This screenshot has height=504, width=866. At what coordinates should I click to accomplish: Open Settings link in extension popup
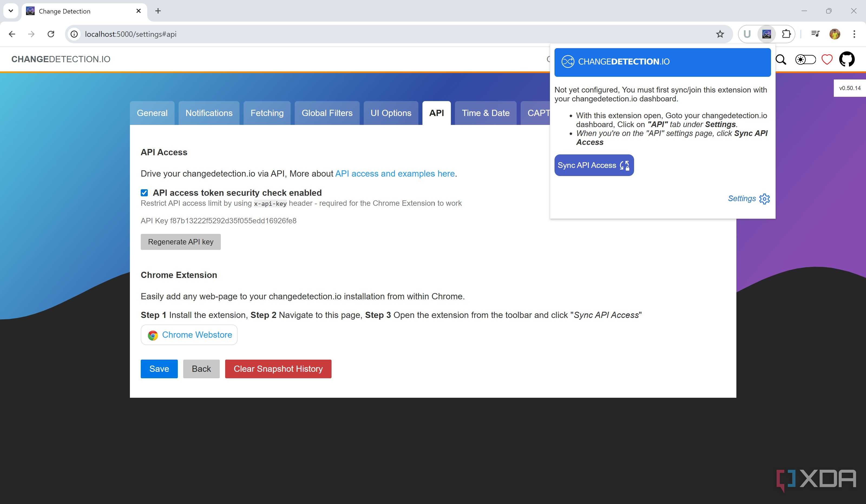click(742, 198)
